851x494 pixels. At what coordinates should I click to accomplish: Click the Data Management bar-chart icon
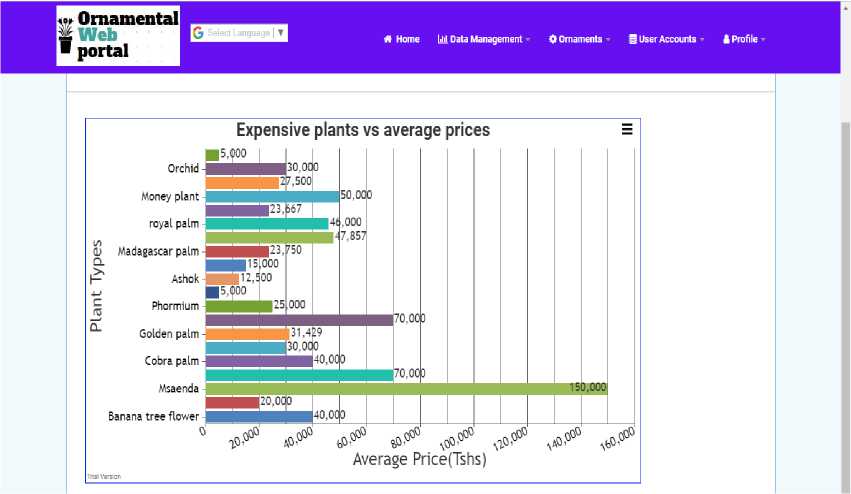click(x=442, y=40)
